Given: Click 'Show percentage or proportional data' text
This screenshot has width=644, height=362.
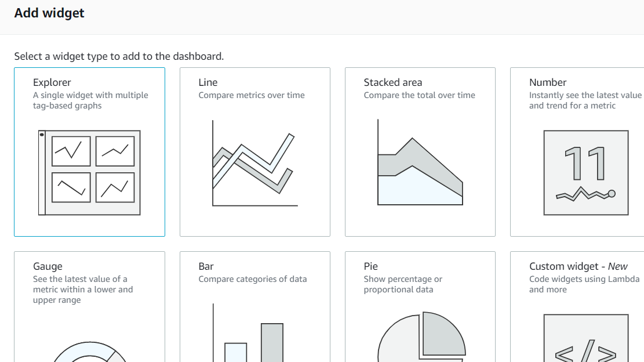Looking at the screenshot, I should tap(403, 284).
